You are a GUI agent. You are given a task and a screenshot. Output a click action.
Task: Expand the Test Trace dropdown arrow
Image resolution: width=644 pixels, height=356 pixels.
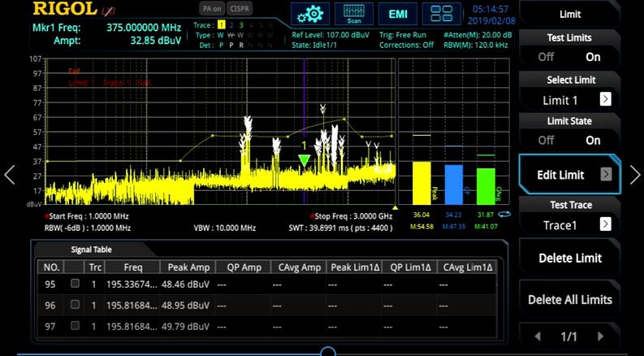click(605, 224)
